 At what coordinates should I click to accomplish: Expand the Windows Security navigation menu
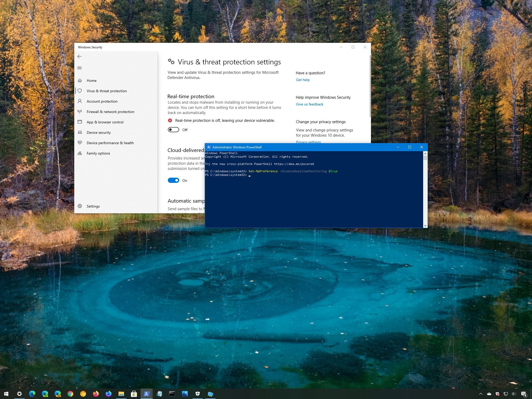tap(80, 68)
